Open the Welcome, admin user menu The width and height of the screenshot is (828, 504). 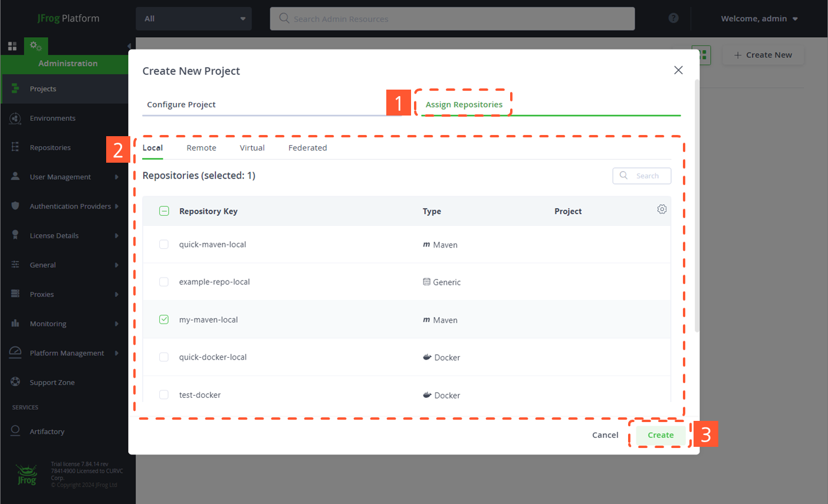click(x=758, y=19)
